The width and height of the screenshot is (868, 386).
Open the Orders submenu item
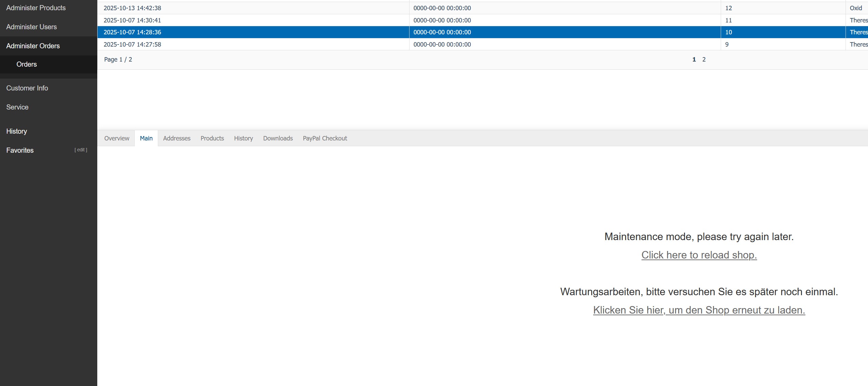click(x=27, y=64)
